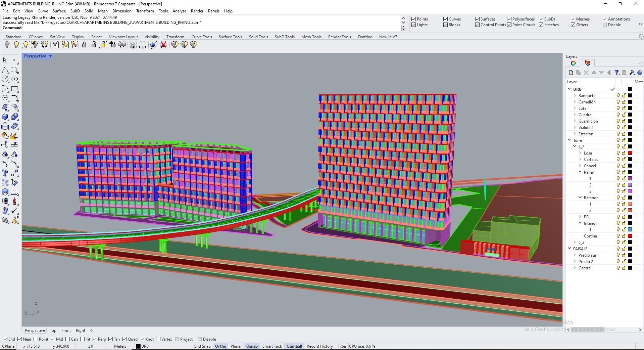This screenshot has height=350, width=644.
Task: Toggle visibility lightbulb of Cortina layer
Action: coord(618,236)
